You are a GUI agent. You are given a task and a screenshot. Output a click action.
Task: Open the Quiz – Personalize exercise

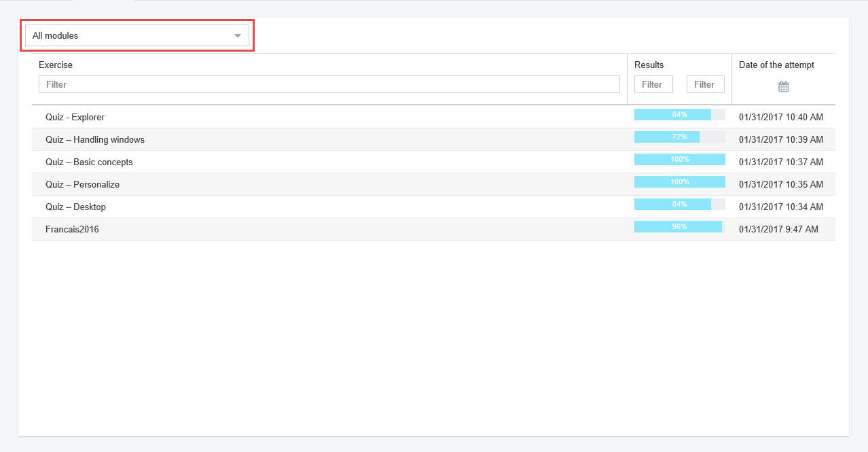coord(82,184)
